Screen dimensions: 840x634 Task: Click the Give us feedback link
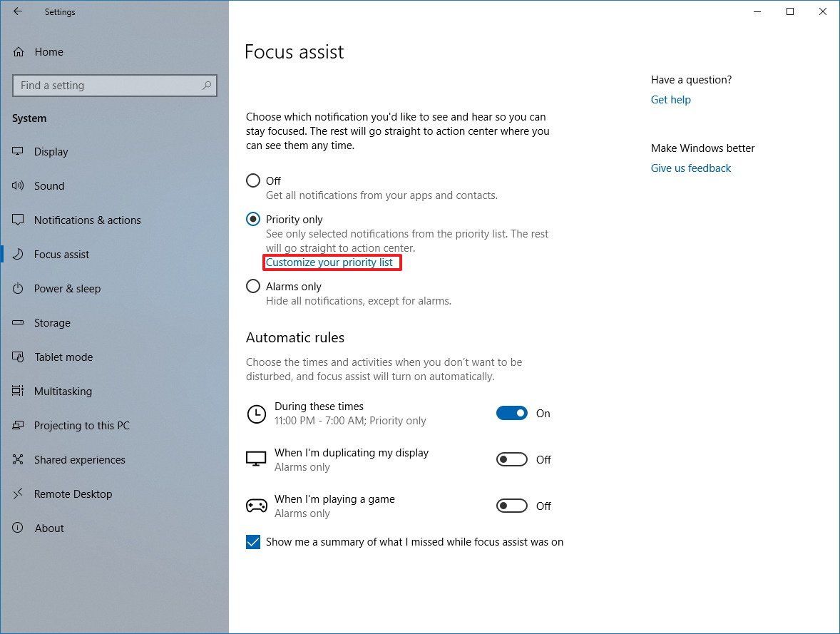pos(690,168)
